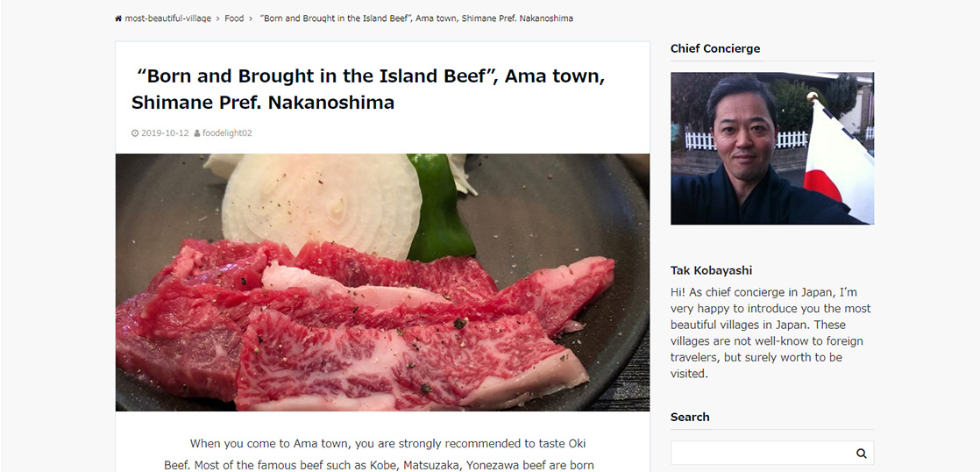Click the article's main title heading

(368, 89)
